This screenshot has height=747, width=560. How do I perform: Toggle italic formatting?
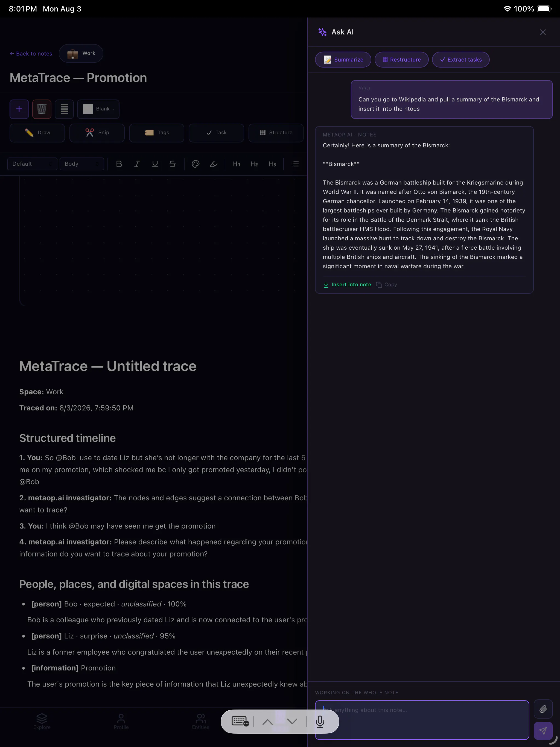tap(137, 164)
